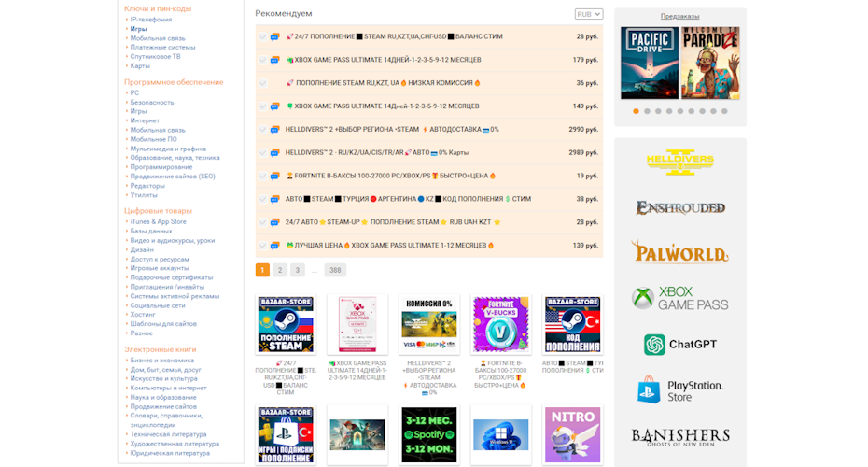The width and height of the screenshot is (868, 467).
Task: Open Подарочные сертификаты category
Action: click(x=172, y=277)
